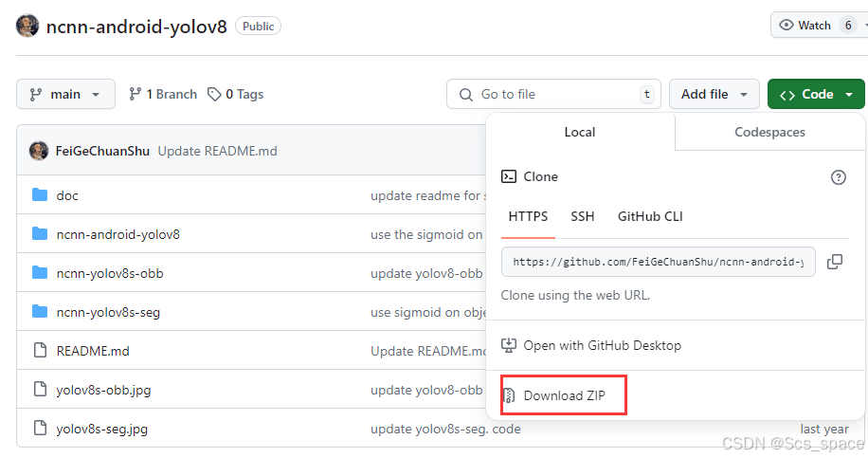This screenshot has width=868, height=458.
Task: Select the HTTPS clone tab
Action: tap(528, 216)
